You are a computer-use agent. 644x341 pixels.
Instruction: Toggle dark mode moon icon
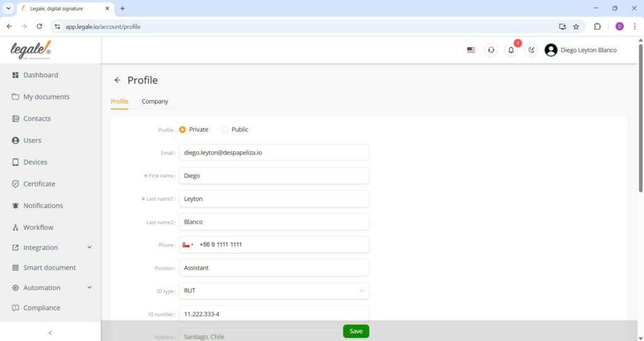(531, 50)
